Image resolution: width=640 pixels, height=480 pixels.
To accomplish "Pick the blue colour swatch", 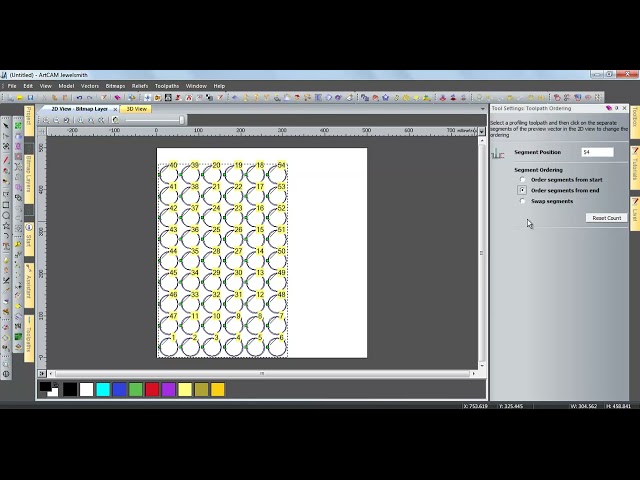I will 119,389.
